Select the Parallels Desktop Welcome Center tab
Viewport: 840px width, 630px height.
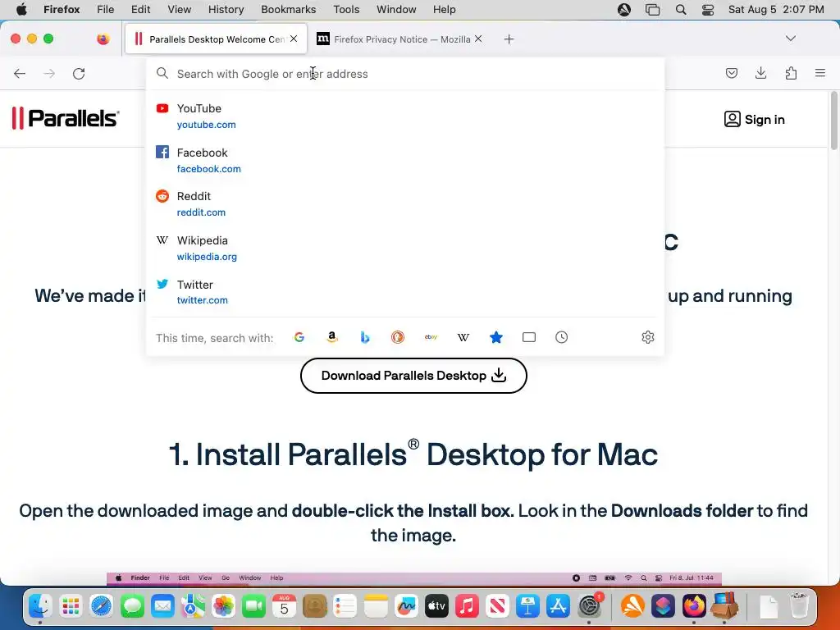(216, 39)
